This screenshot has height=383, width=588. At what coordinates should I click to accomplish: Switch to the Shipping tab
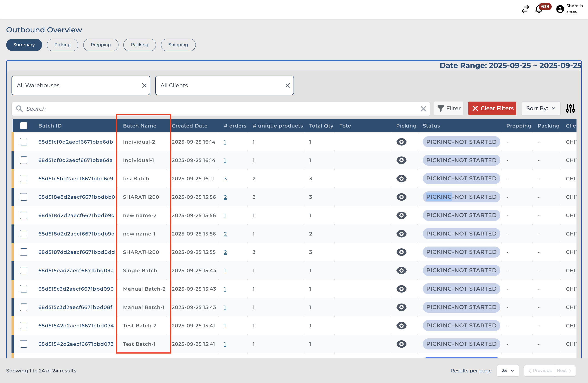tap(178, 45)
